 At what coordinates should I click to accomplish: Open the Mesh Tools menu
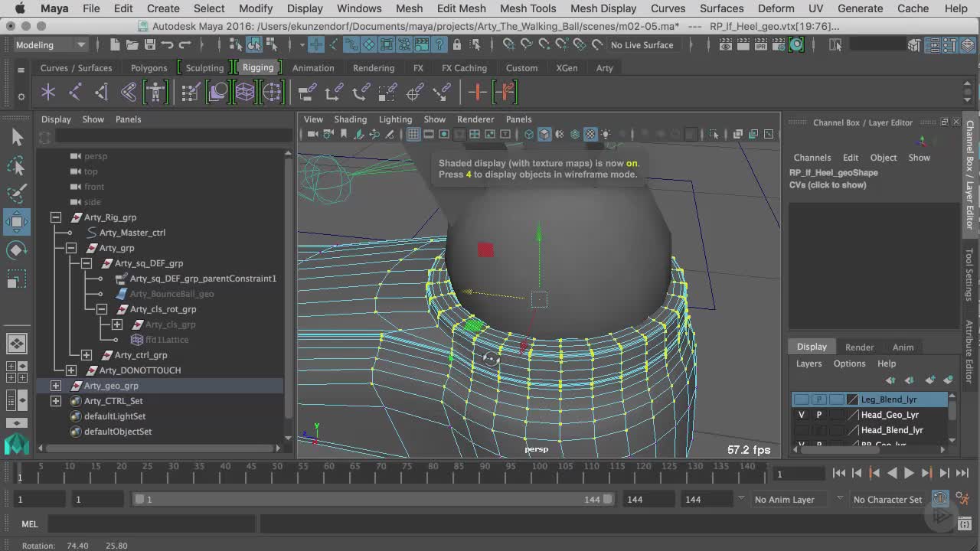pyautogui.click(x=528, y=8)
